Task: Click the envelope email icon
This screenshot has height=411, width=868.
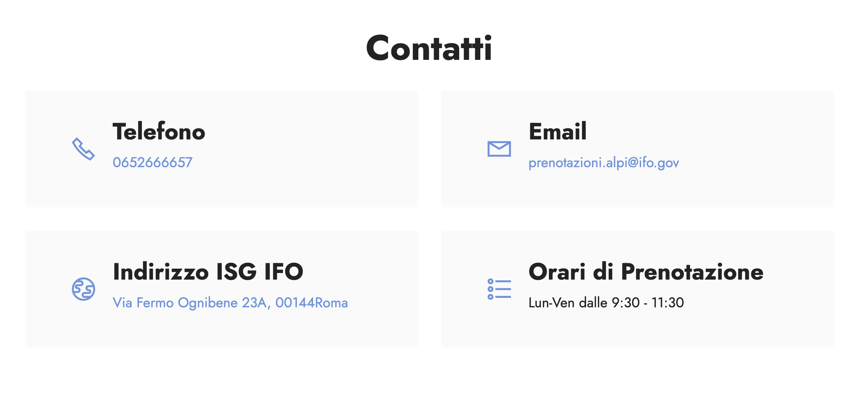Action: click(x=499, y=149)
